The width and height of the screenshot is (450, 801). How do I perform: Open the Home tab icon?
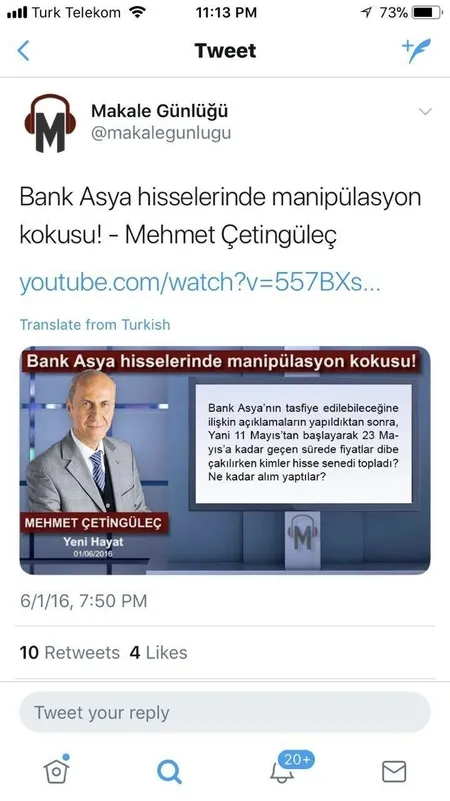pos(57,769)
